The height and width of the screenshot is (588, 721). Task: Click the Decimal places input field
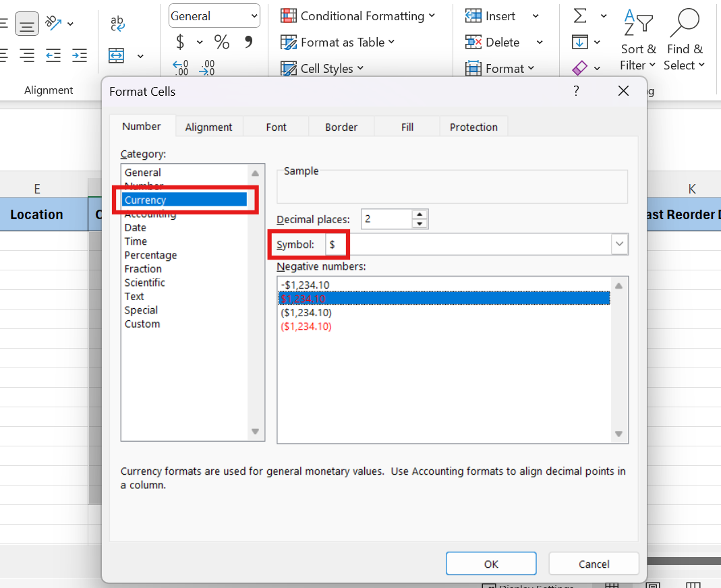(386, 219)
